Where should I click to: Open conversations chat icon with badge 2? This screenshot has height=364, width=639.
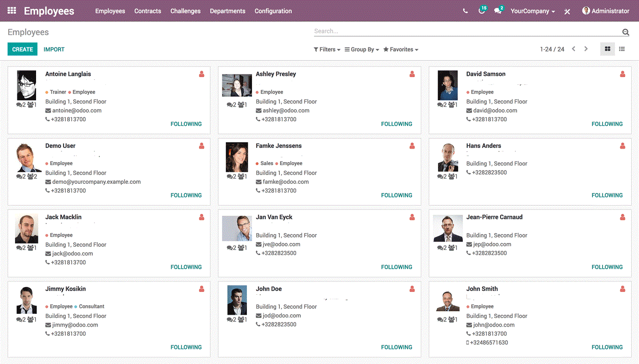tap(498, 10)
